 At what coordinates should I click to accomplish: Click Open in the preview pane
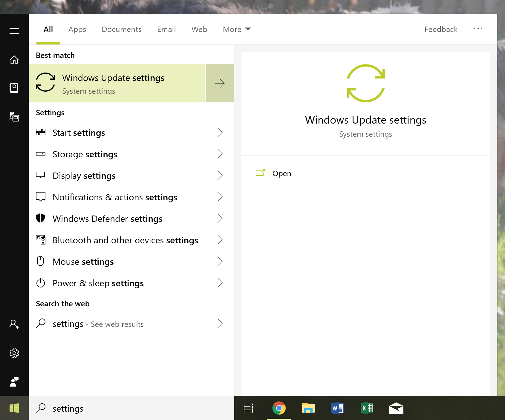pyautogui.click(x=282, y=173)
